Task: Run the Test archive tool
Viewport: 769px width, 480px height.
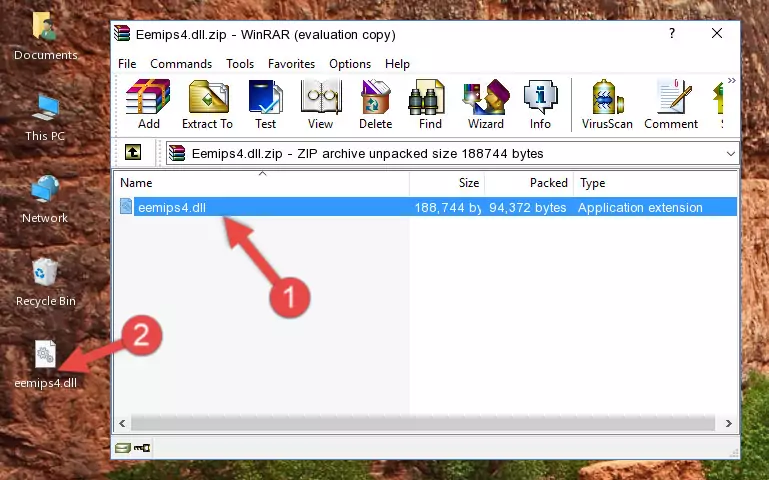Action: [265, 104]
